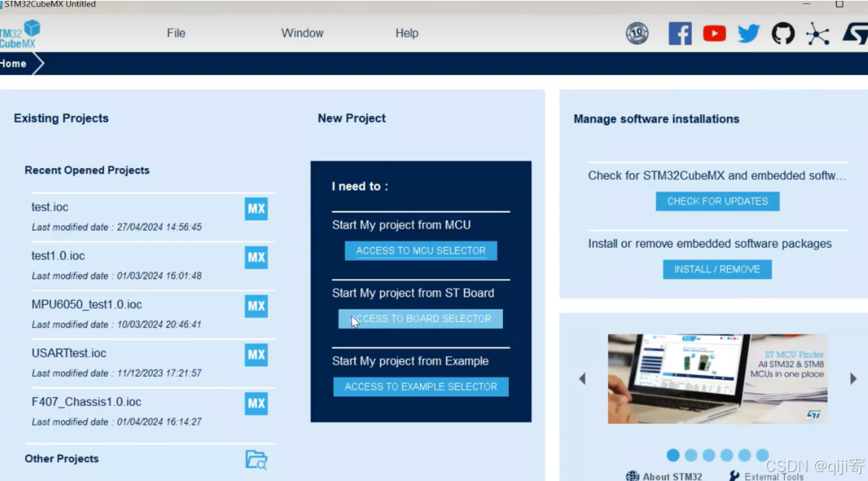Open the ST MCU Finder banner image
Viewport: 868px width, 481px height.
click(x=717, y=378)
